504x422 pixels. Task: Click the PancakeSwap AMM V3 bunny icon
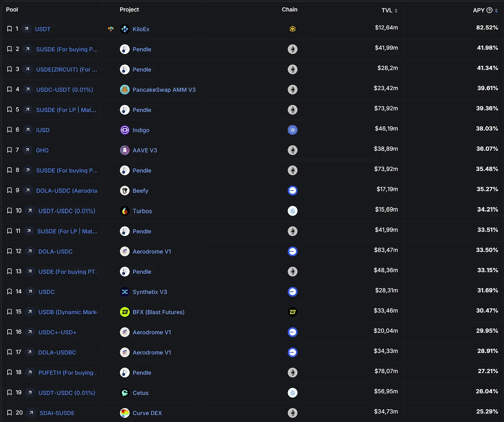click(125, 90)
